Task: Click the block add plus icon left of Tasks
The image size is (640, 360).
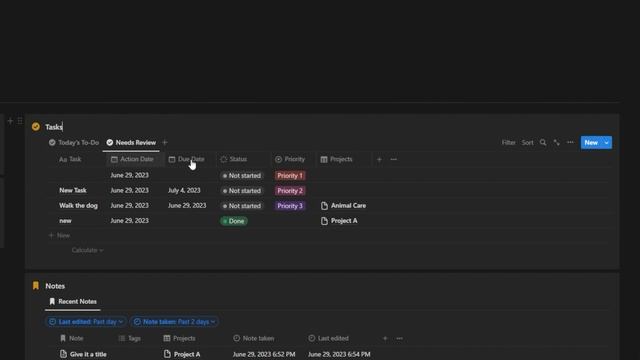Action: tap(10, 121)
